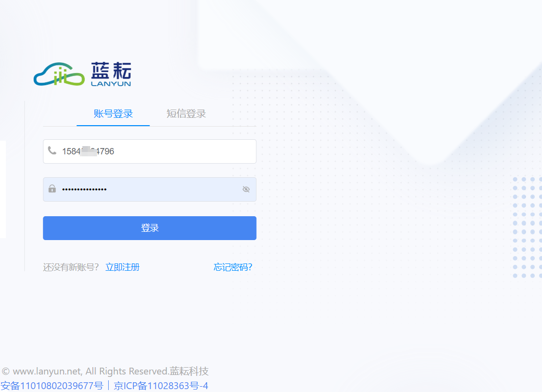Click the masked password dots

(x=84, y=189)
